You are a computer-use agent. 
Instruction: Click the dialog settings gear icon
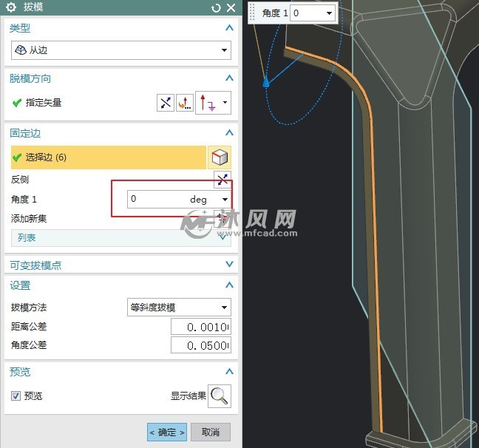pyautogui.click(x=11, y=7)
